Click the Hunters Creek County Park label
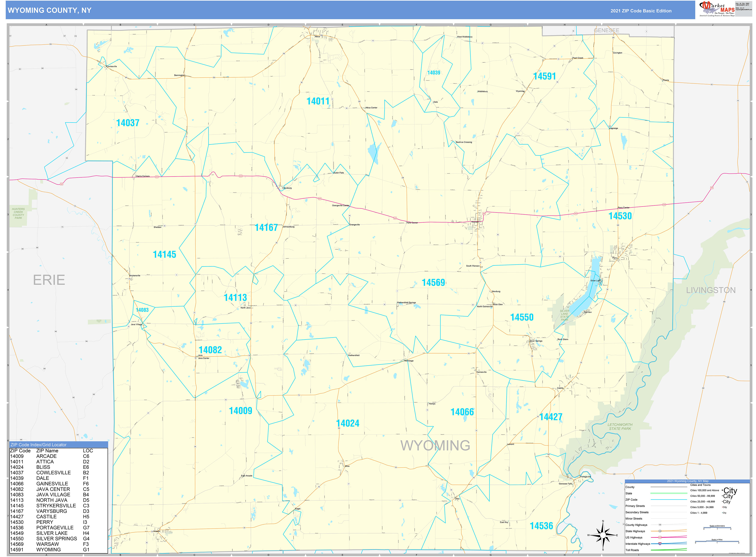Screen dimensions: 756x557 point(18,213)
